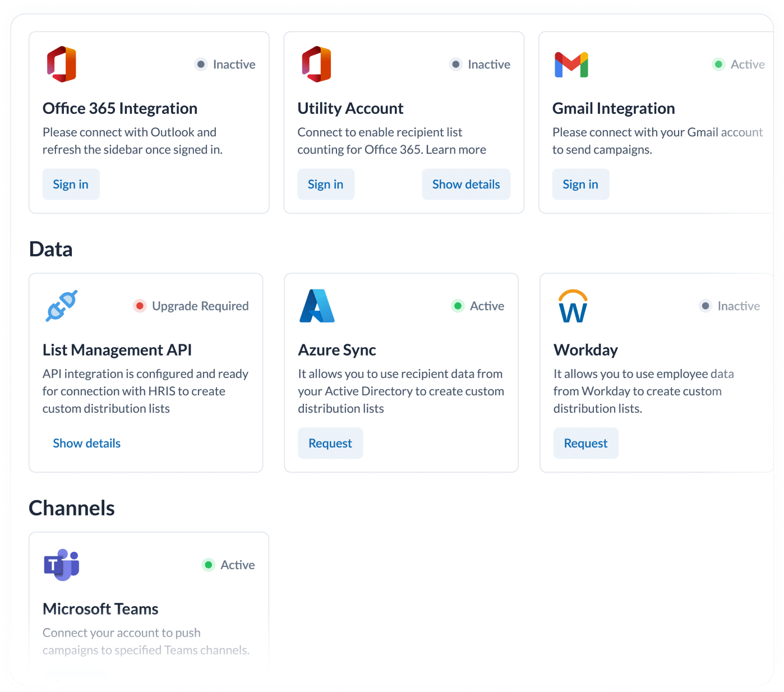Show details for List Management API
Viewport: 784px width, 692px height.
87,443
